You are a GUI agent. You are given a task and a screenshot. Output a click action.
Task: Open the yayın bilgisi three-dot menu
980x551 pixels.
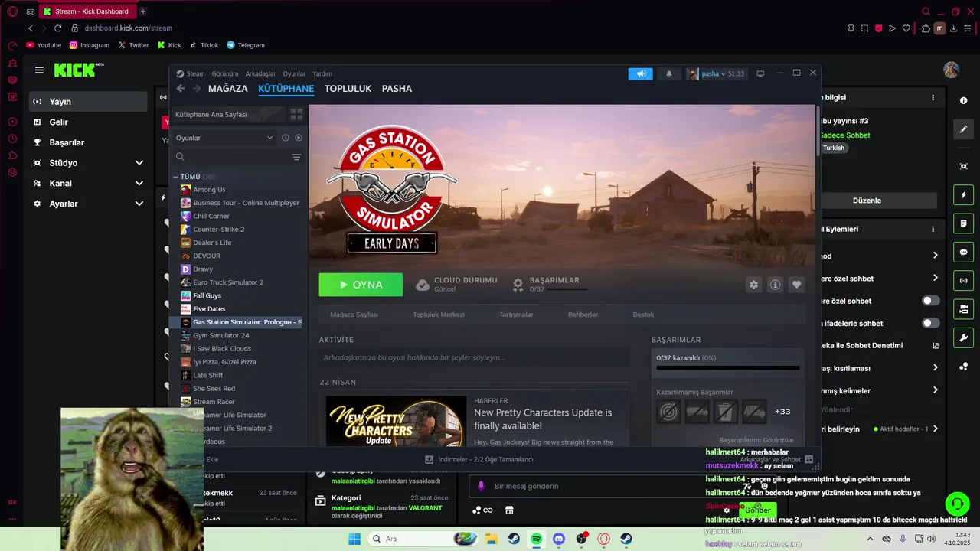[933, 98]
